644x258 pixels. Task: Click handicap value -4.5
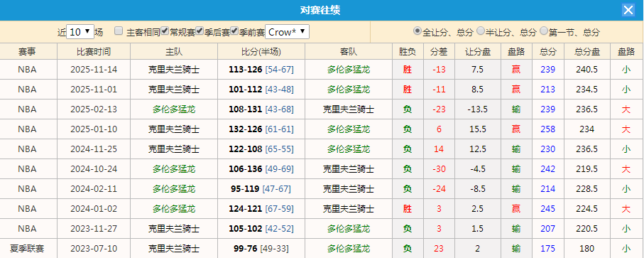click(478, 169)
